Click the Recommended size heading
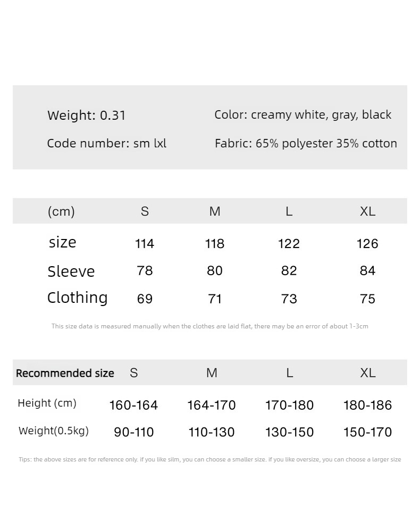Image resolution: width=420 pixels, height=528 pixels. [65, 373]
